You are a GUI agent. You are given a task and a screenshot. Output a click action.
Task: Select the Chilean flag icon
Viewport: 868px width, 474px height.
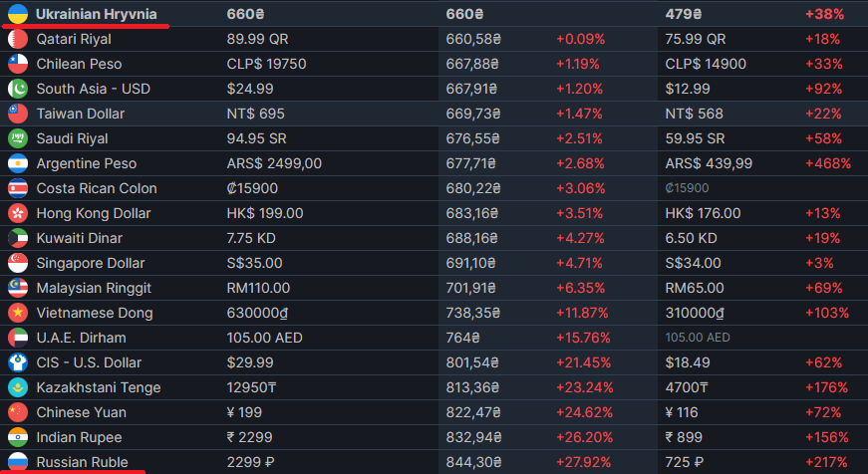coord(18,64)
